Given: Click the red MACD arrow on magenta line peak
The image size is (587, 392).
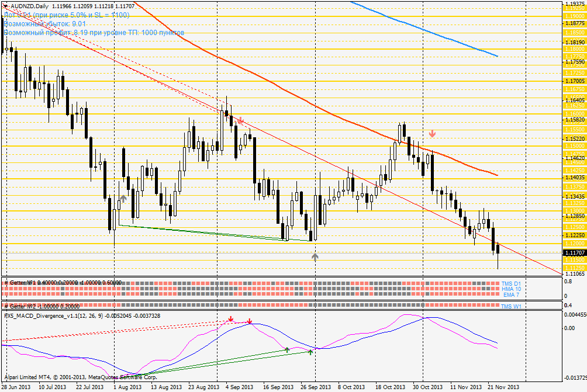Looking at the screenshot, I should [x=231, y=319].
